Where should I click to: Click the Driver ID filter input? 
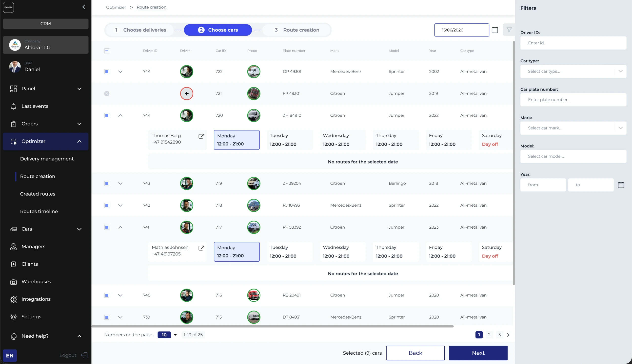click(573, 43)
